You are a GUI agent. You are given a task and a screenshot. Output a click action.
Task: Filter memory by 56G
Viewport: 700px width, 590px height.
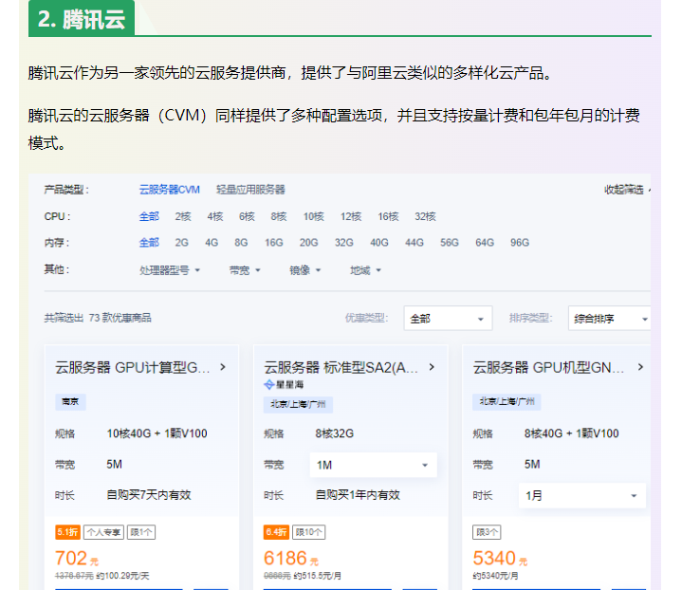[449, 242]
